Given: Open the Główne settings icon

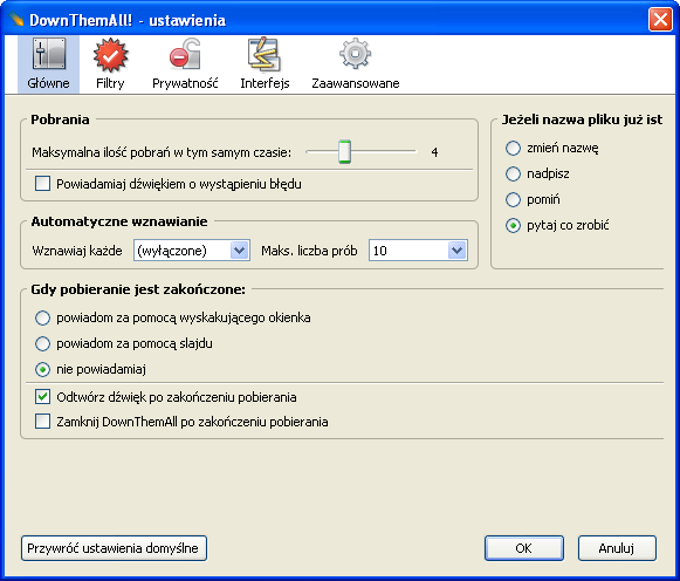Looking at the screenshot, I should tap(49, 54).
